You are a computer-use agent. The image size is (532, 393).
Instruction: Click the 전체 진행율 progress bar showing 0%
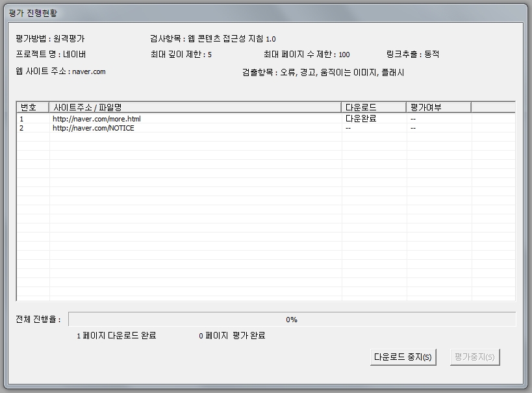pos(292,320)
